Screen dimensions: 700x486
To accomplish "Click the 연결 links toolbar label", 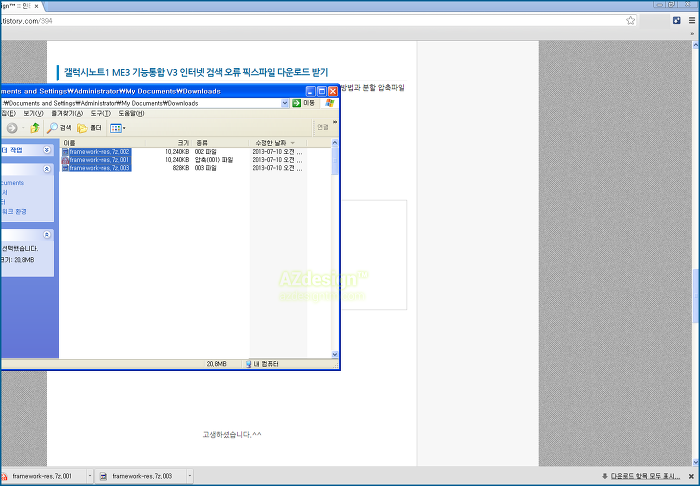I will (323, 128).
